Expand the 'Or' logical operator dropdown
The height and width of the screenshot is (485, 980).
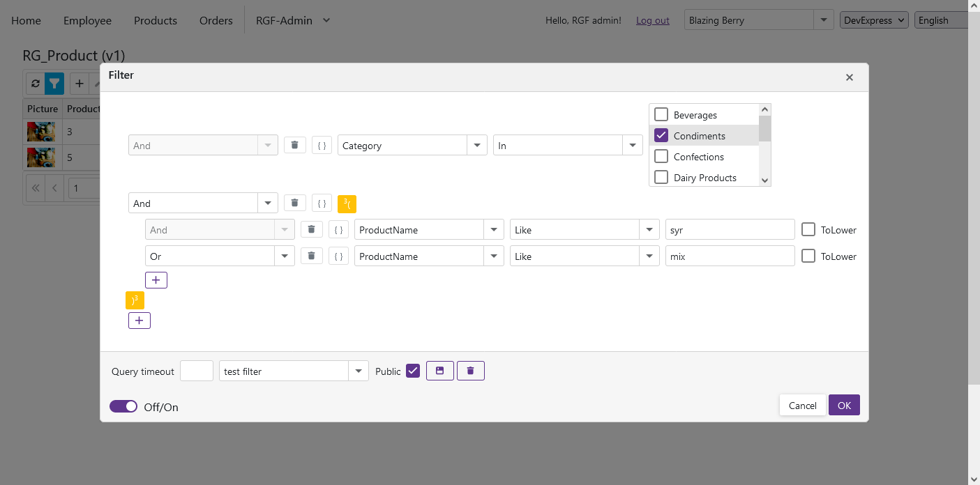tap(284, 256)
